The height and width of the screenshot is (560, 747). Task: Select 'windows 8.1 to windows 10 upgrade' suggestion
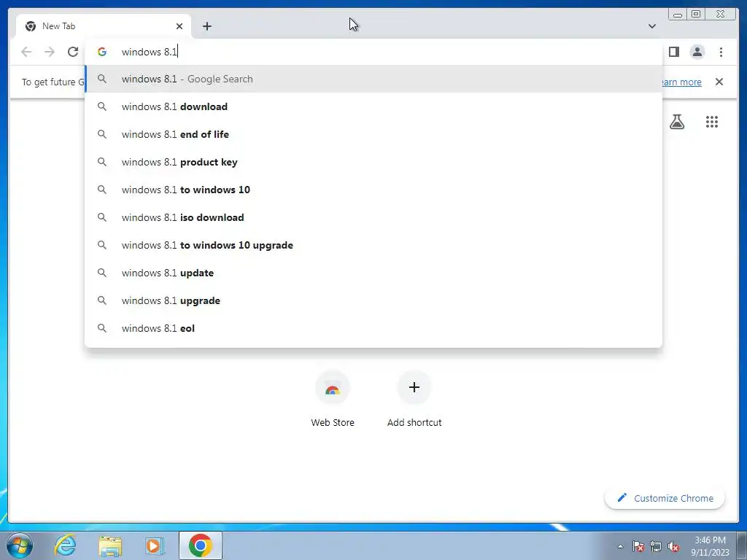pos(373,245)
